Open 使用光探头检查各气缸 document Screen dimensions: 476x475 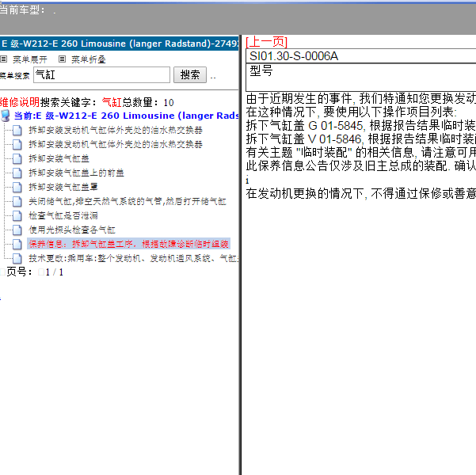(72, 230)
